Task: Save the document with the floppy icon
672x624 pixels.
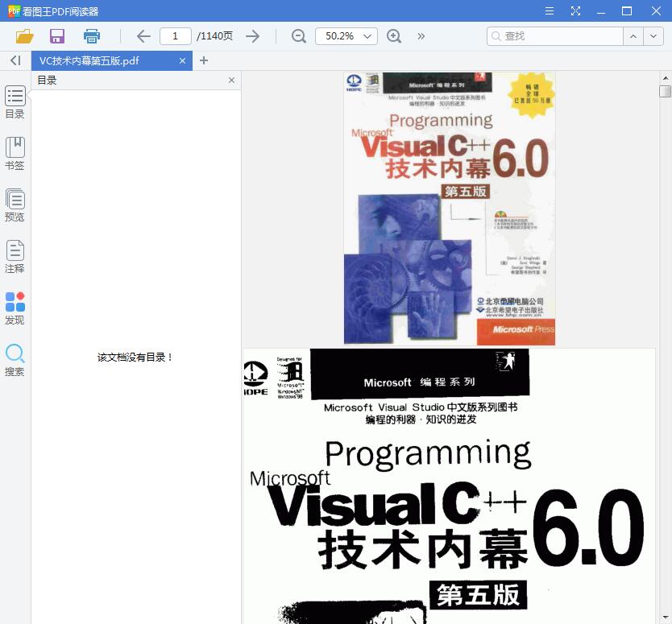Action: coord(57,36)
